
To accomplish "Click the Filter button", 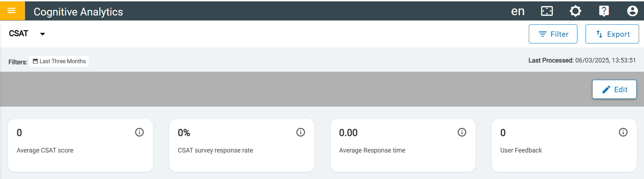I will [553, 34].
